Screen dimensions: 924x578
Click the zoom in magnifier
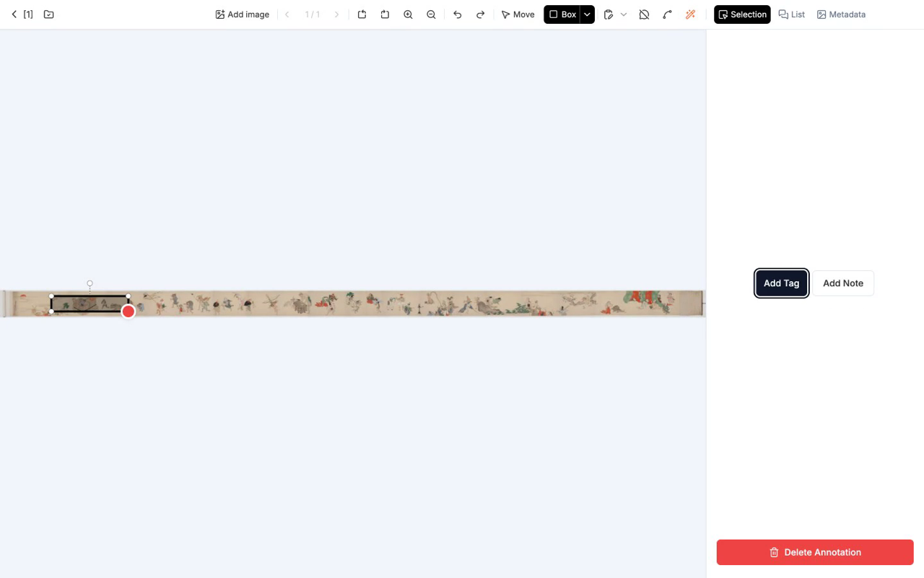pos(408,14)
